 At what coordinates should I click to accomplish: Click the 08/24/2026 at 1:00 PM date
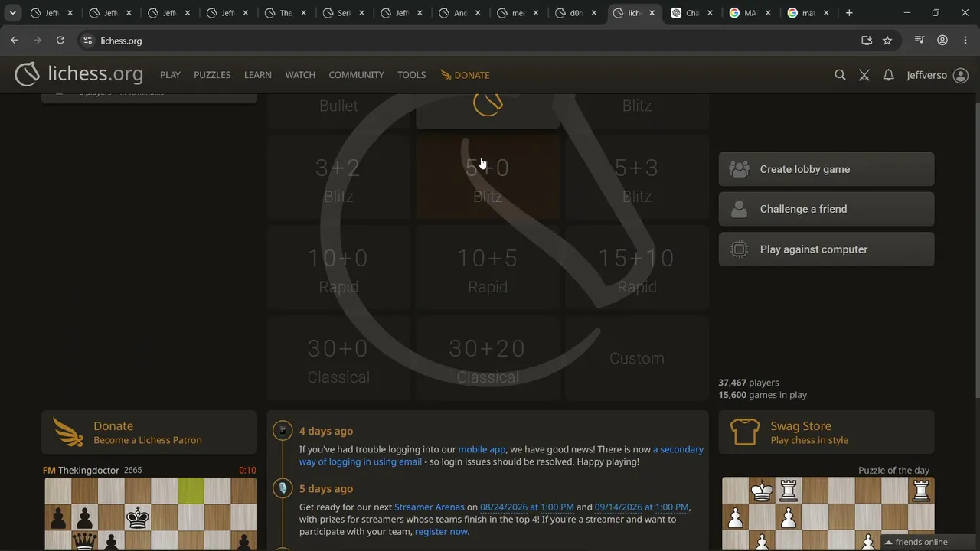[527, 507]
